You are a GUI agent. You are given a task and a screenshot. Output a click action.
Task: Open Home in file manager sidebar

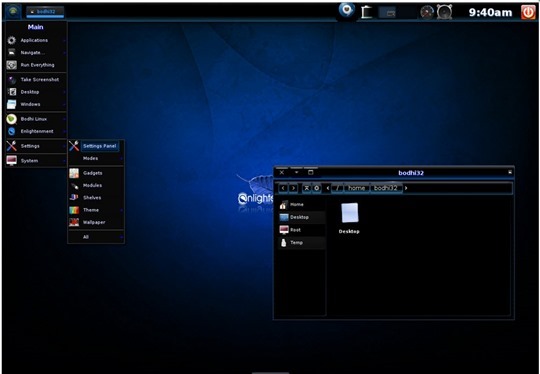[x=302, y=205]
